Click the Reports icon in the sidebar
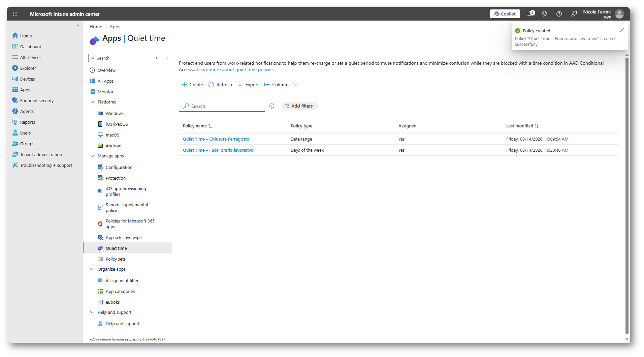The width and height of the screenshot is (644, 357). coord(15,122)
